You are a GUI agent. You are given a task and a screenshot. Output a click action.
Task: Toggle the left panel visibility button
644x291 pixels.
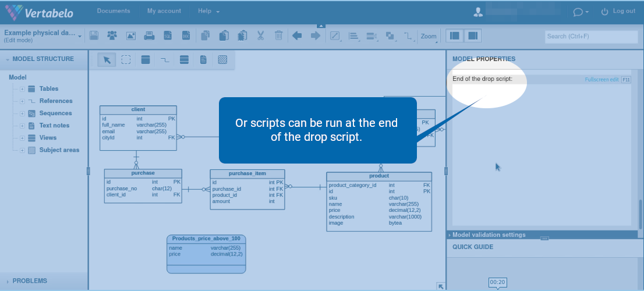[x=455, y=36]
